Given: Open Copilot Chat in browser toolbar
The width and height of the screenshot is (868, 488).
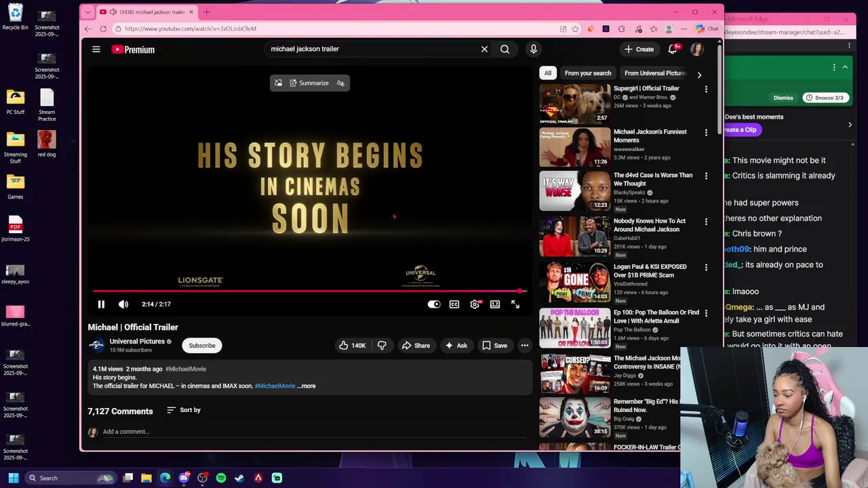Looking at the screenshot, I should tap(707, 28).
